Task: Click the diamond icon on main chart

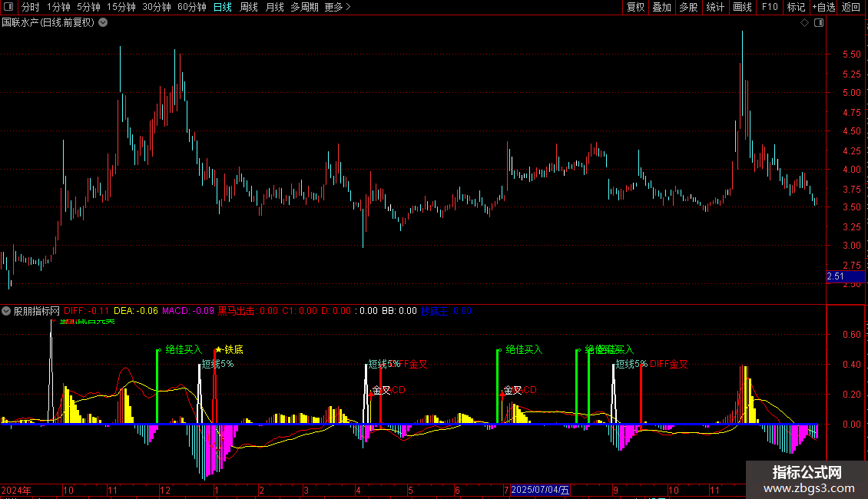Action: [x=805, y=23]
